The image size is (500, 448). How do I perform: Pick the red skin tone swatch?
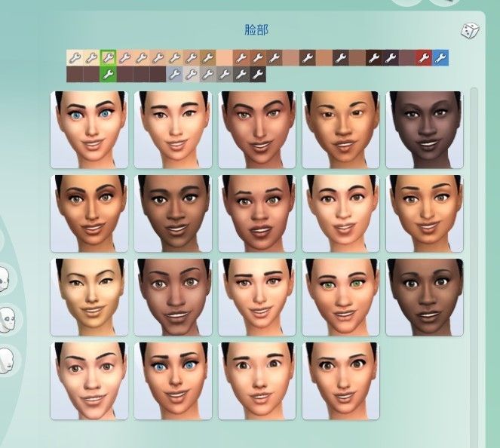click(x=424, y=58)
